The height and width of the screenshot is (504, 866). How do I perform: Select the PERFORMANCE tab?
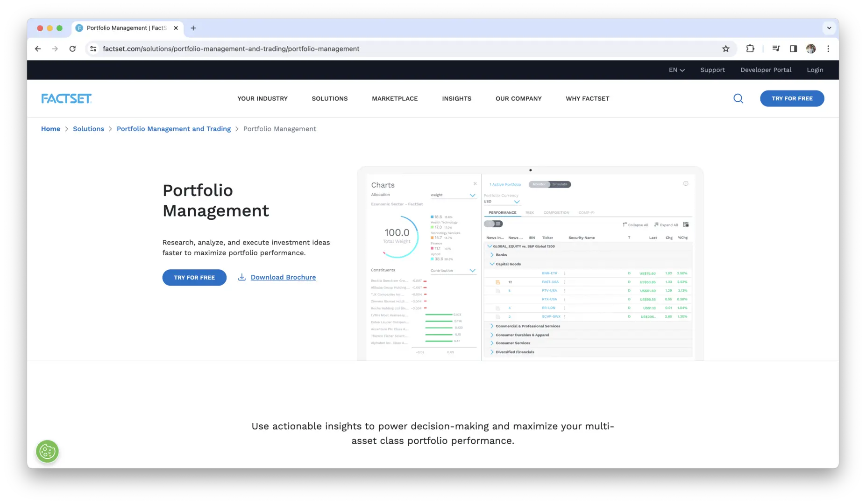coord(503,213)
